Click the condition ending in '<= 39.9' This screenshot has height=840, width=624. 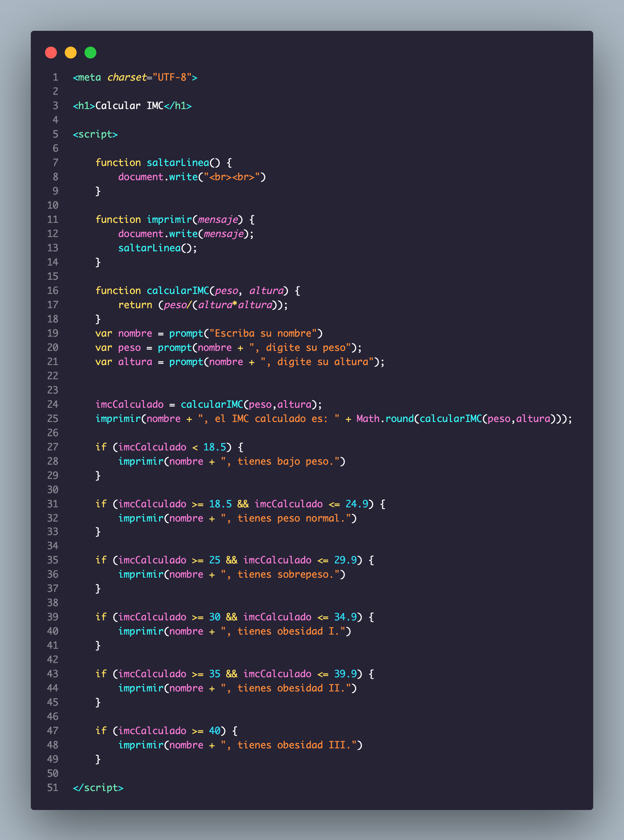pos(235,674)
